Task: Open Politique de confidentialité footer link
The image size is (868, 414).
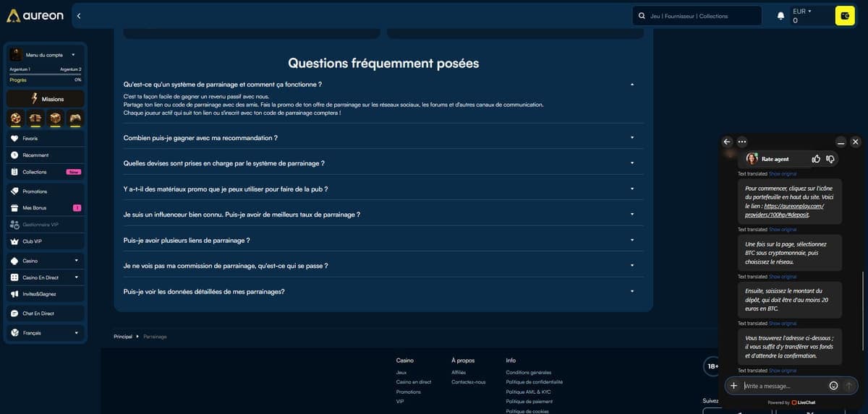Action: coord(535,382)
